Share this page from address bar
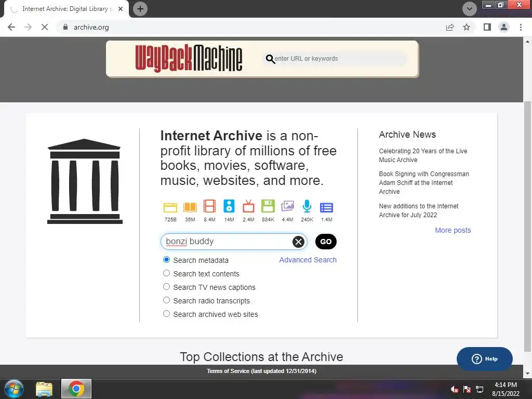The width and height of the screenshot is (532, 399). pyautogui.click(x=450, y=27)
